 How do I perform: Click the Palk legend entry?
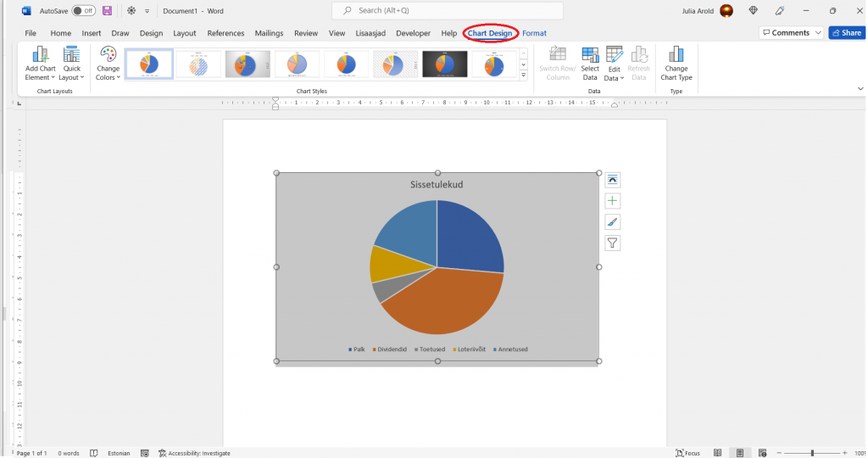(x=357, y=349)
